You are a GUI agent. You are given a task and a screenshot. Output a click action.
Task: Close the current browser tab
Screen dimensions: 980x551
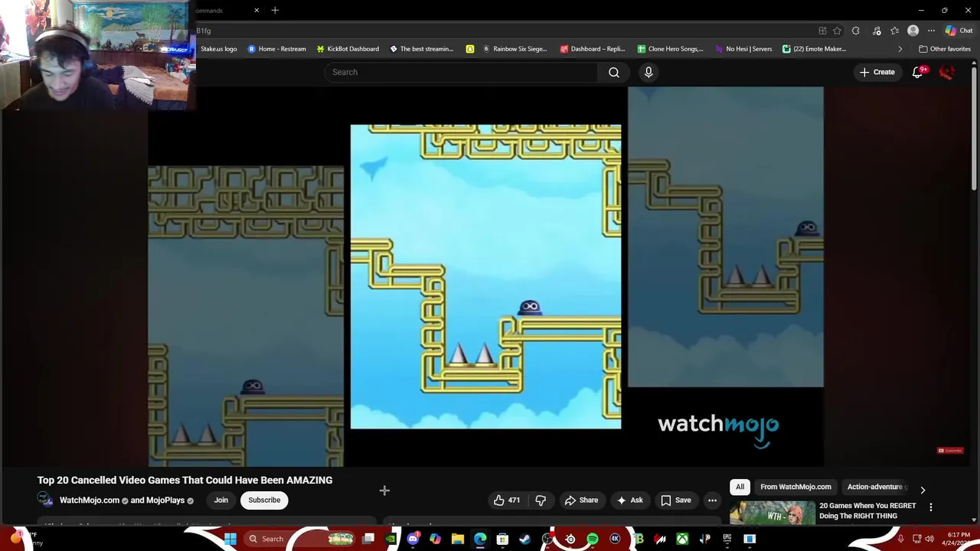[256, 10]
